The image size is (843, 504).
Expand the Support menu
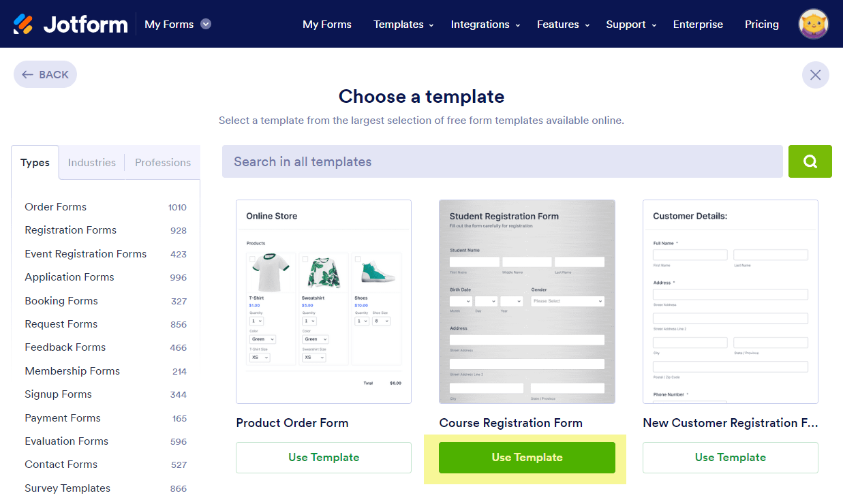click(x=631, y=25)
